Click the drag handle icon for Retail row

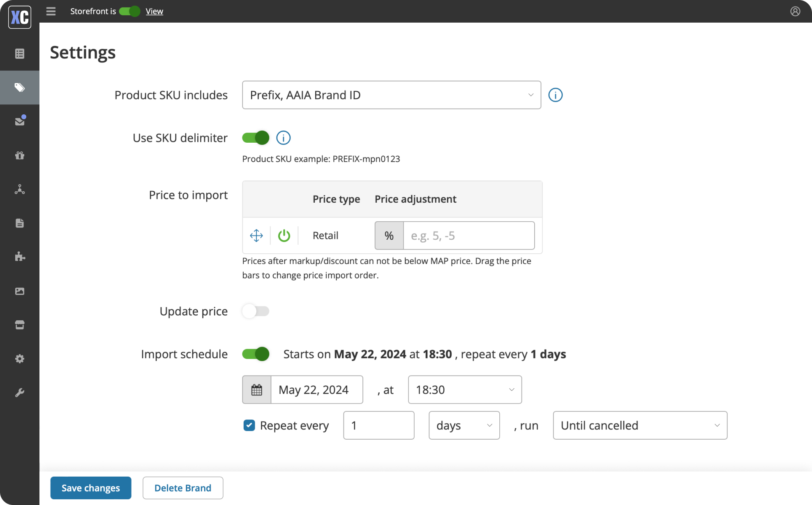coord(256,236)
